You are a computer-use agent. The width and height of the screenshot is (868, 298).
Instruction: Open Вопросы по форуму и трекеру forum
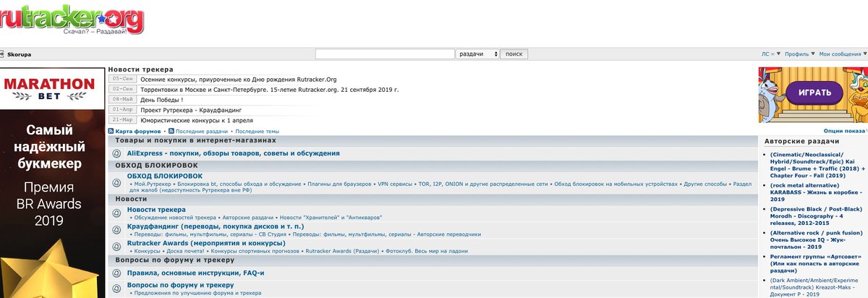point(180,285)
